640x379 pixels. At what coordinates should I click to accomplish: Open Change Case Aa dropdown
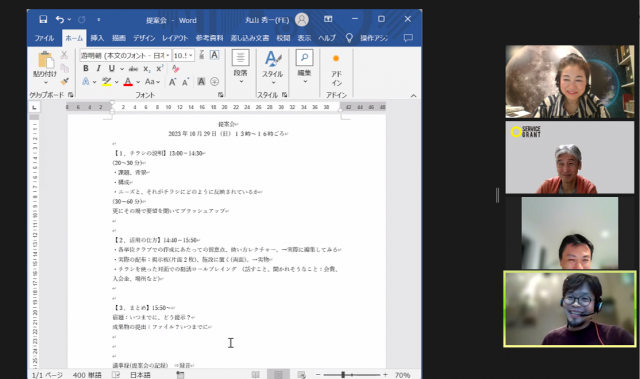[x=152, y=82]
